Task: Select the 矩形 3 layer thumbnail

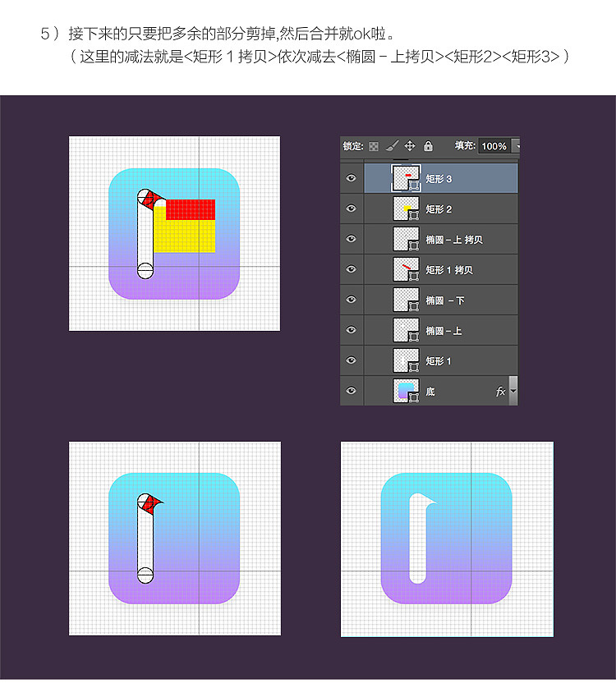Action: click(x=406, y=178)
